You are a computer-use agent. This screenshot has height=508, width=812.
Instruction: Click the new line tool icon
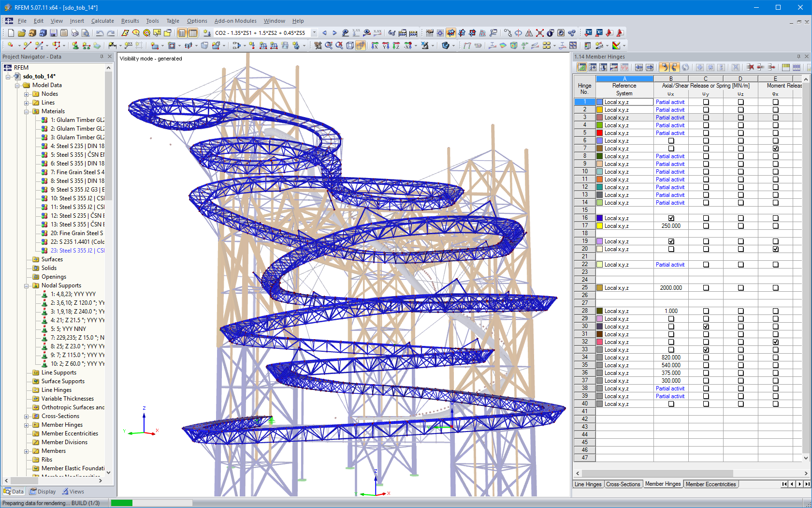27,45
